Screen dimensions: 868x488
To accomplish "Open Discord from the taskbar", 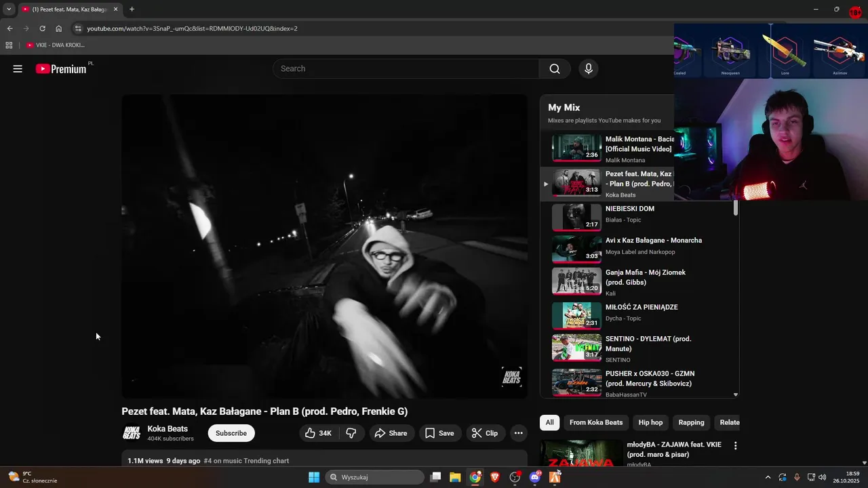I will click(x=535, y=477).
